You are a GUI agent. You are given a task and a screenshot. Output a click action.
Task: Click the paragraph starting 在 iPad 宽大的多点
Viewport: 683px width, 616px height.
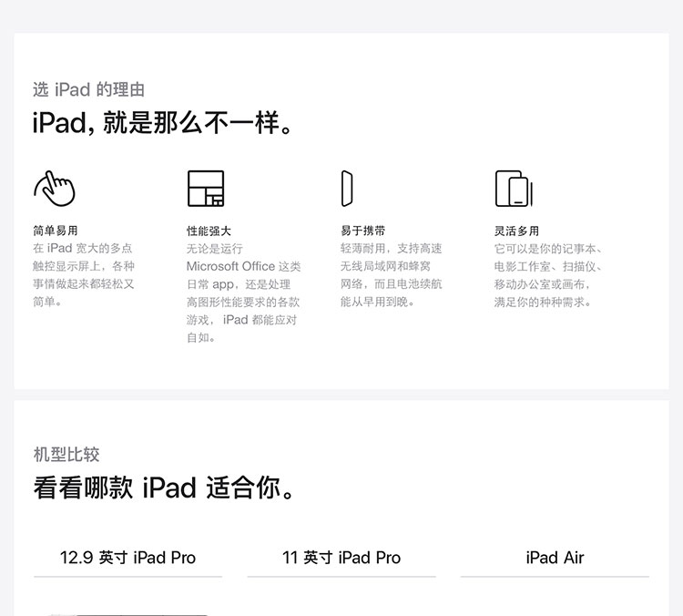tap(84, 274)
